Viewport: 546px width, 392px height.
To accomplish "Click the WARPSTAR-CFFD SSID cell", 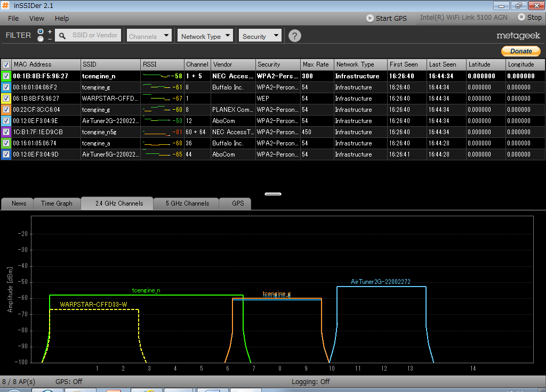I will (x=110, y=99).
